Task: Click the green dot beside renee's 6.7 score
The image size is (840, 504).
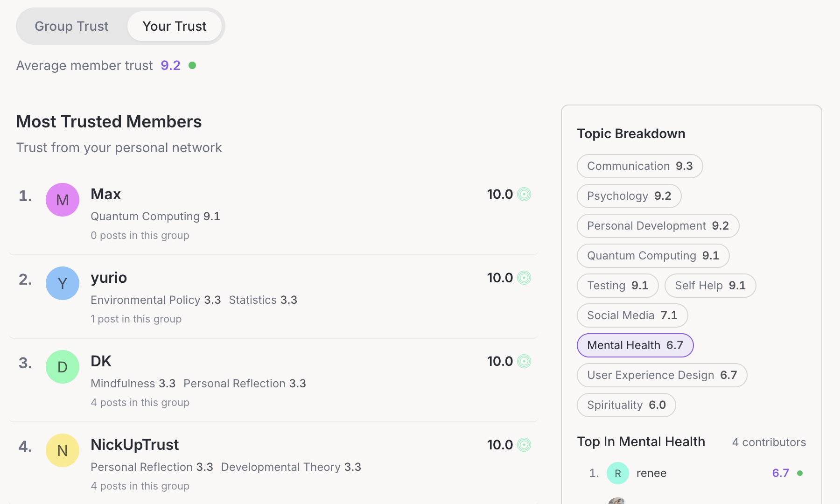Action: coord(800,473)
